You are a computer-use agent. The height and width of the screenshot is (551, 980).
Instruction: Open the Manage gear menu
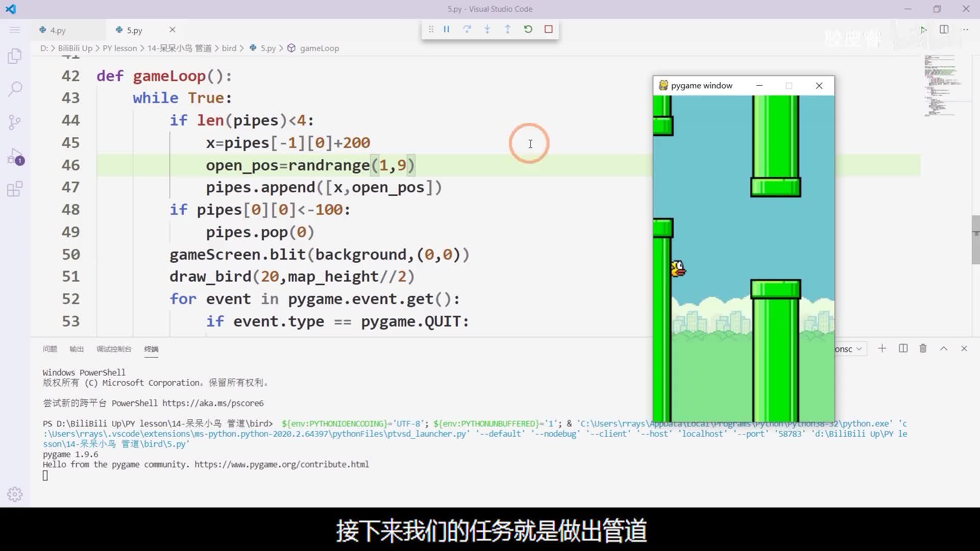pos(15,494)
